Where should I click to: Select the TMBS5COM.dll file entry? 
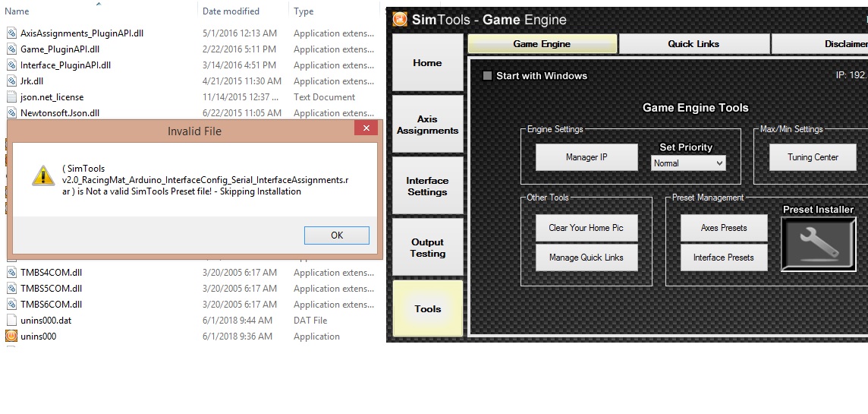(52, 289)
